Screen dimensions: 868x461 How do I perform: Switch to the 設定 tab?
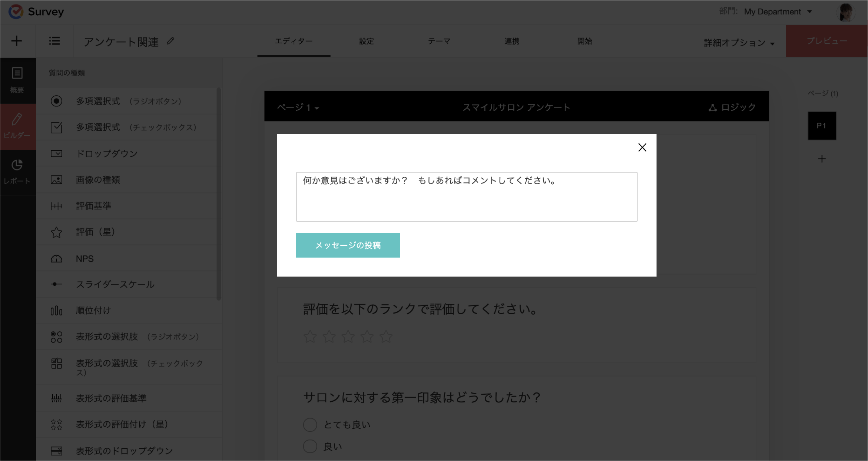[x=366, y=41]
